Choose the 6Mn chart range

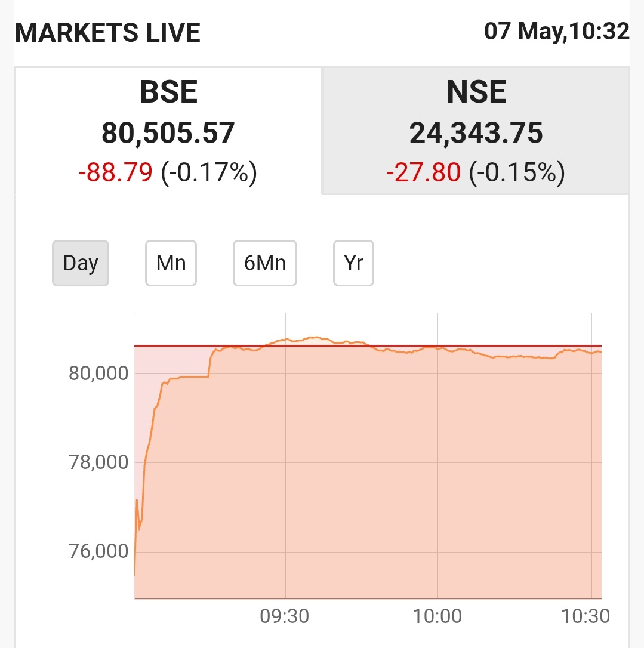click(264, 263)
